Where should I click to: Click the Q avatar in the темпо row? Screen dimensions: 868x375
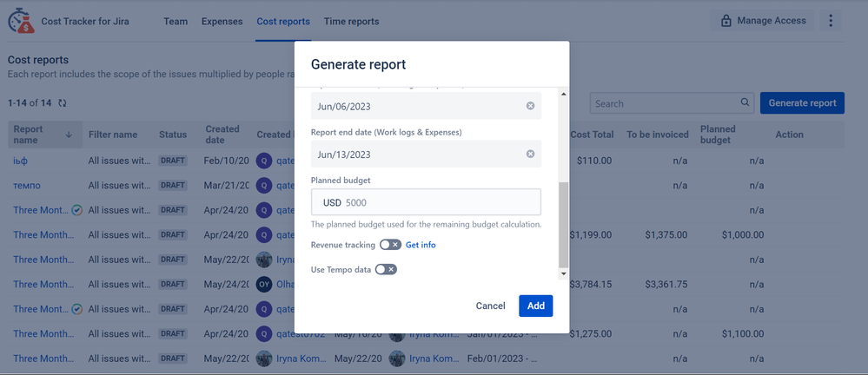264,185
